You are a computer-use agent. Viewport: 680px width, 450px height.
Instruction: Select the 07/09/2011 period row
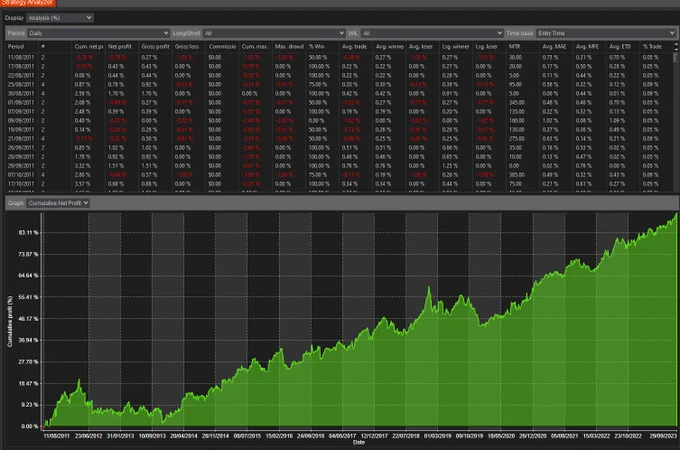(339, 111)
